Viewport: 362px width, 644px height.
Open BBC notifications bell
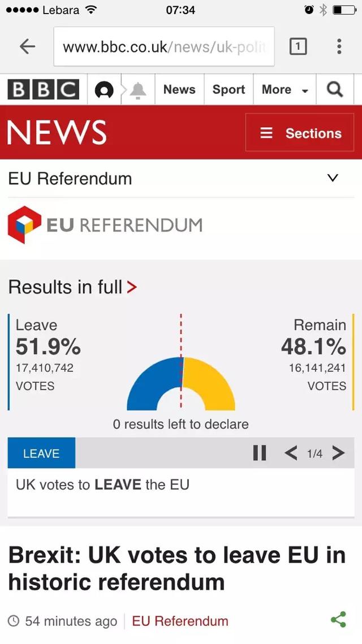point(137,89)
